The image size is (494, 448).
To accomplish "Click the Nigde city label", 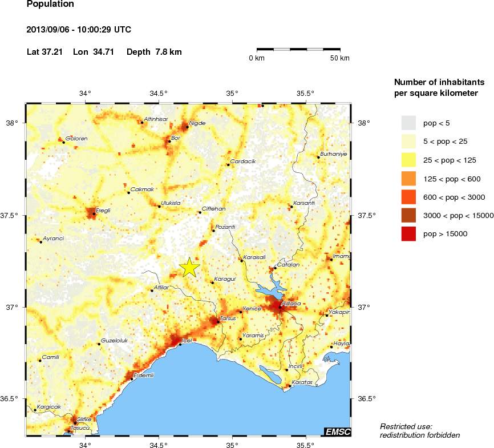I will 197,123.
